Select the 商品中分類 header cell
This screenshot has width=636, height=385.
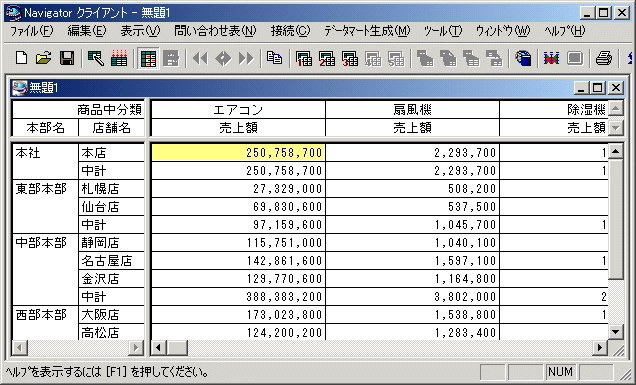point(78,110)
